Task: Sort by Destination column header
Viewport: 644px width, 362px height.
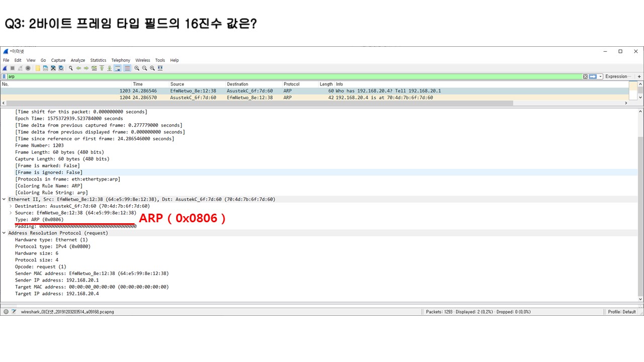Action: tap(254, 84)
